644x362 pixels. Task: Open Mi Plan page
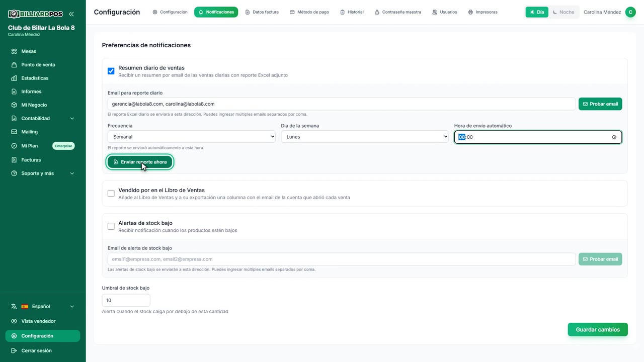tap(29, 146)
